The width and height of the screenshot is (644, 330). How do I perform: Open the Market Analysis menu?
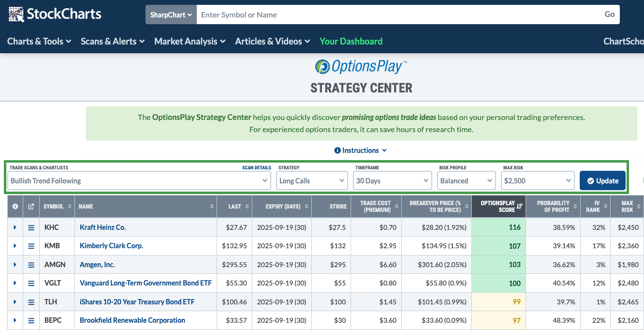pyautogui.click(x=190, y=42)
